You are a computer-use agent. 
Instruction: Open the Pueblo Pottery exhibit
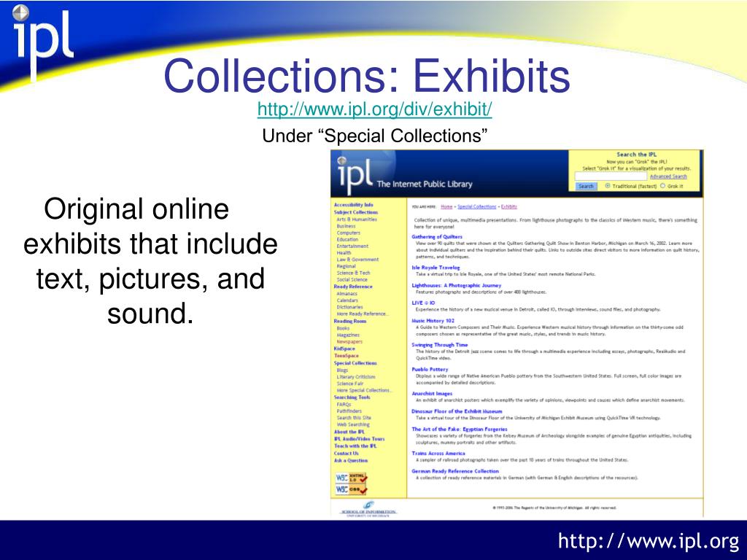(430, 369)
